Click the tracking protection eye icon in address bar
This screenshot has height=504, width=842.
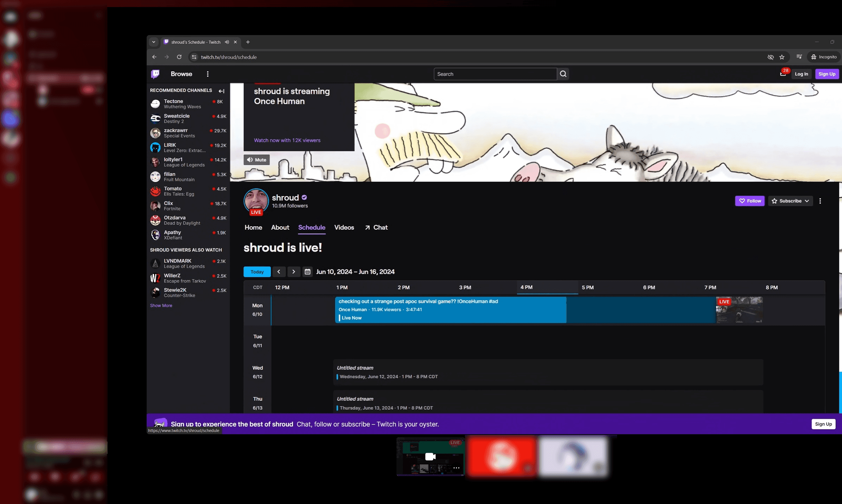(770, 57)
